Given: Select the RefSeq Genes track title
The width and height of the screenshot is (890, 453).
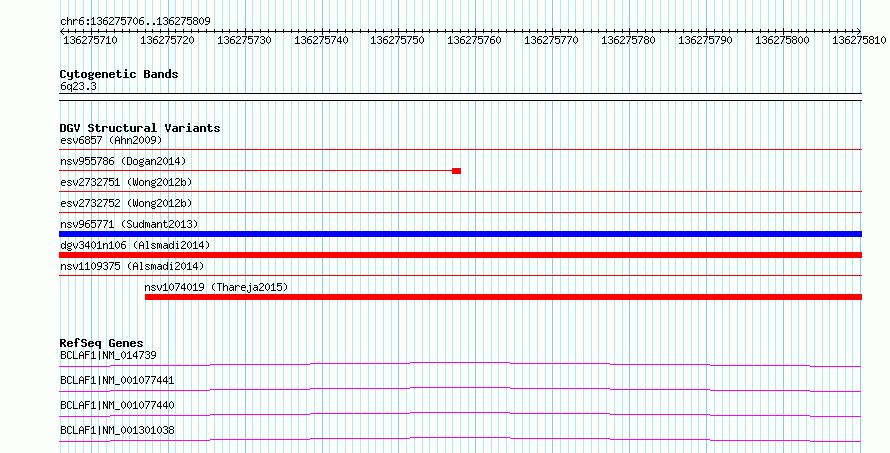Looking at the screenshot, I should coord(102,343).
